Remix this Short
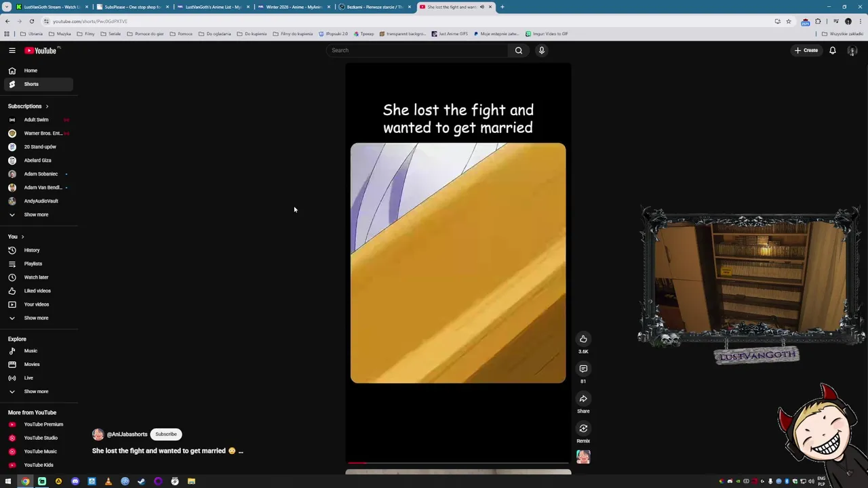 (583, 428)
